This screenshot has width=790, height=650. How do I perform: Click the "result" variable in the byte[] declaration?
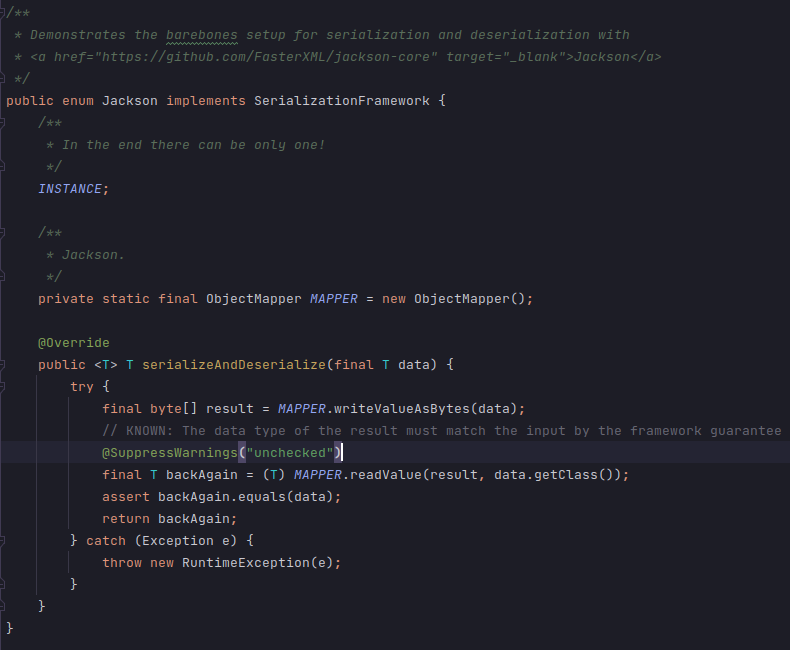click(230, 409)
